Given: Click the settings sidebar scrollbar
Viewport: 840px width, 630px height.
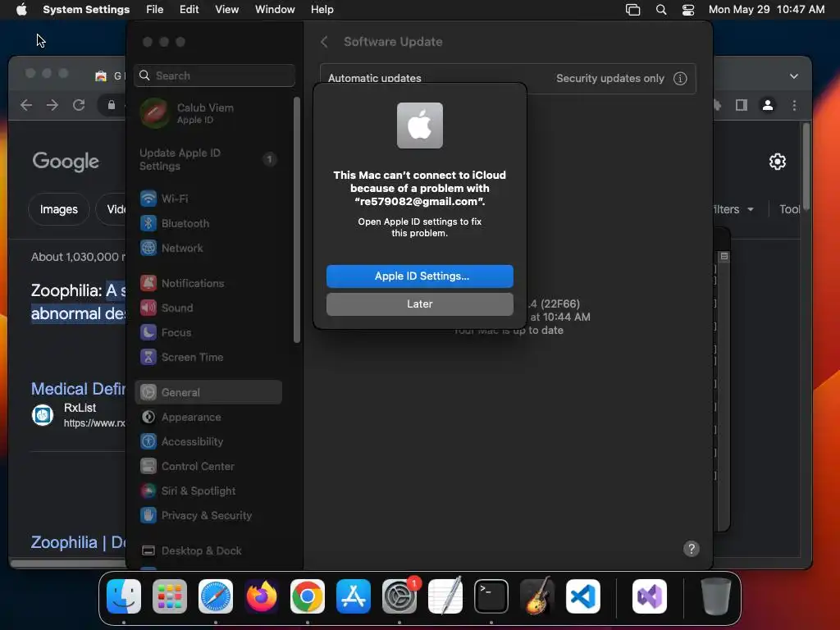Looking at the screenshot, I should coord(297,220).
